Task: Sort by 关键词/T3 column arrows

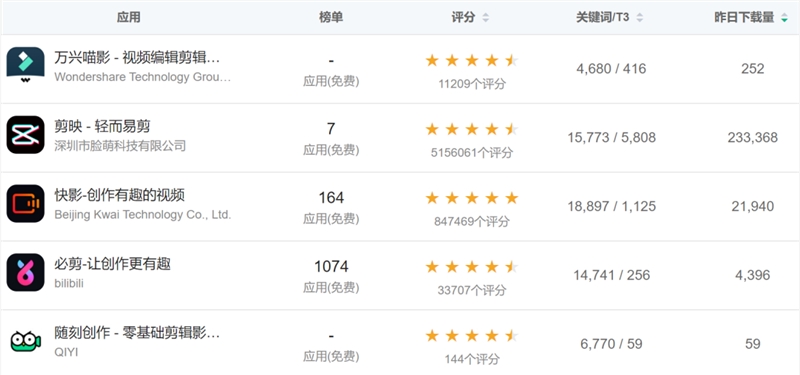Action: [x=639, y=17]
